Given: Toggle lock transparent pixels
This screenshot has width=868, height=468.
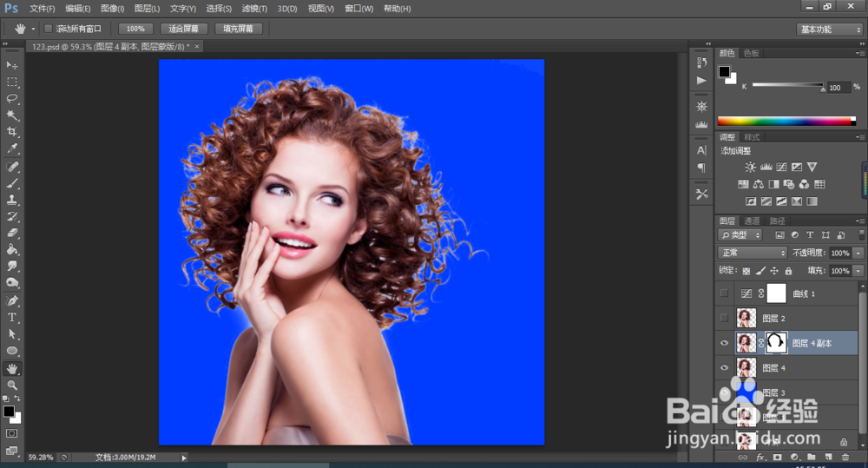Looking at the screenshot, I should click(x=746, y=271).
